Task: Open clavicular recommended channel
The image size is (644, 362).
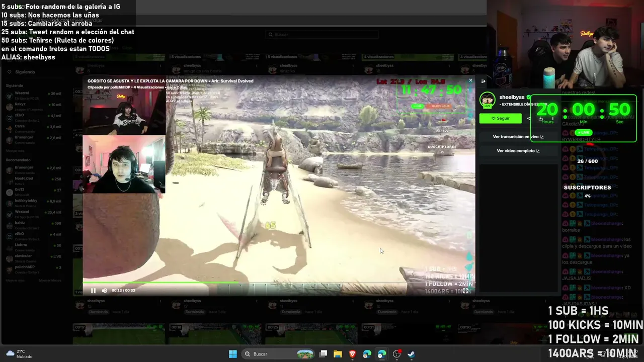Action: [x=34, y=258]
